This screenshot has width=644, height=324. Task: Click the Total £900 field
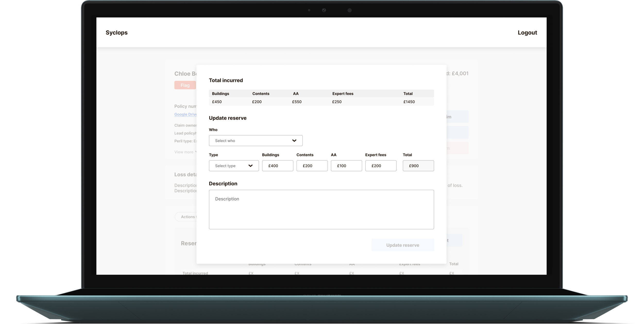pyautogui.click(x=418, y=166)
